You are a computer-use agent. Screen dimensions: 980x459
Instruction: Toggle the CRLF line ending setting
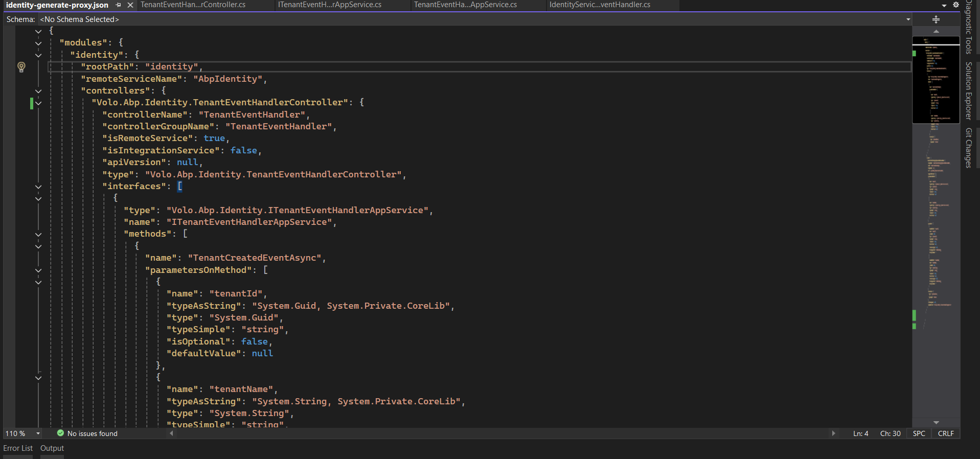[x=945, y=433]
